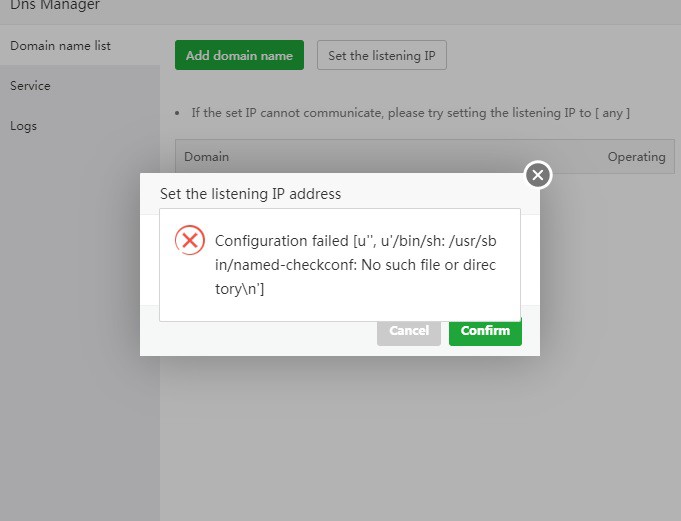
Task: Cancel the listening IP dialog
Action: pos(408,331)
